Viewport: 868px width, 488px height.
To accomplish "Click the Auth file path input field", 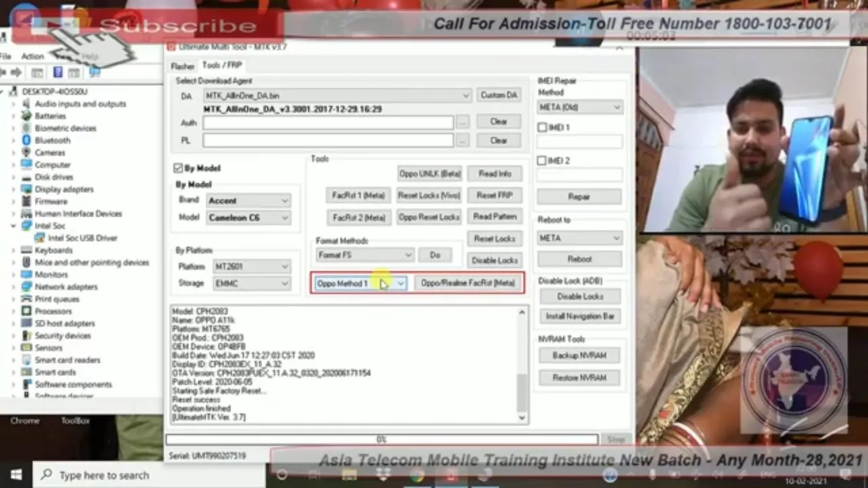I will click(x=328, y=122).
